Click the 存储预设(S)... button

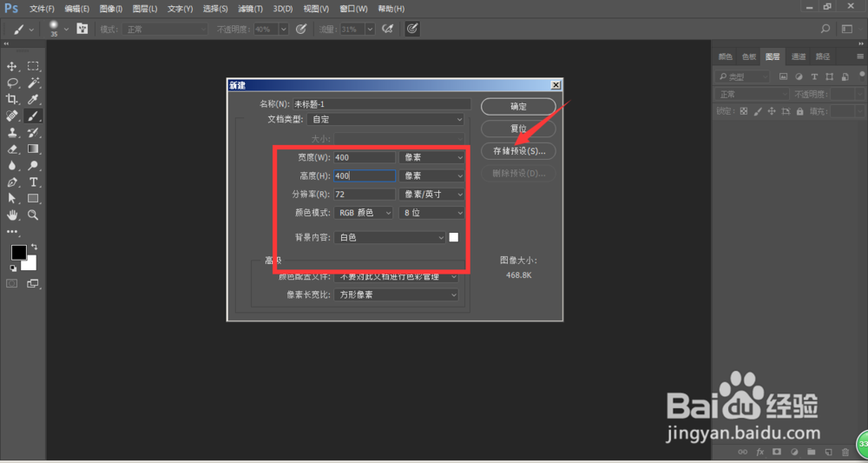[518, 150]
